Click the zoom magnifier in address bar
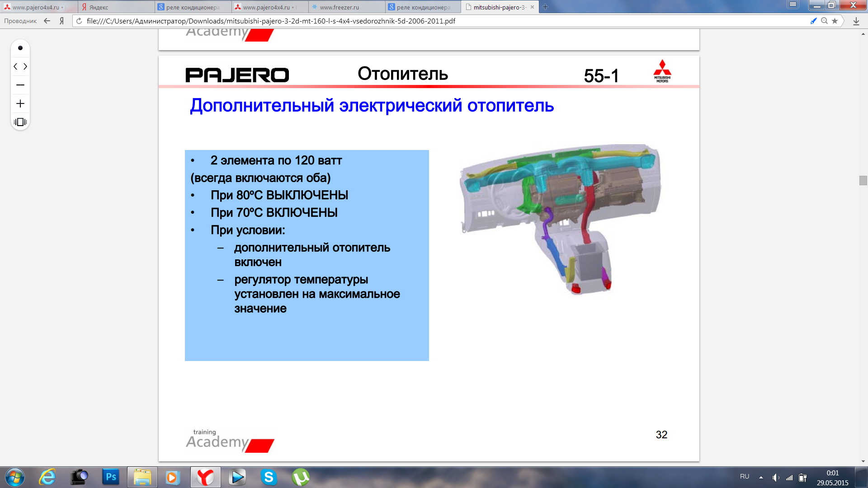This screenshot has height=488, width=868. [x=824, y=21]
